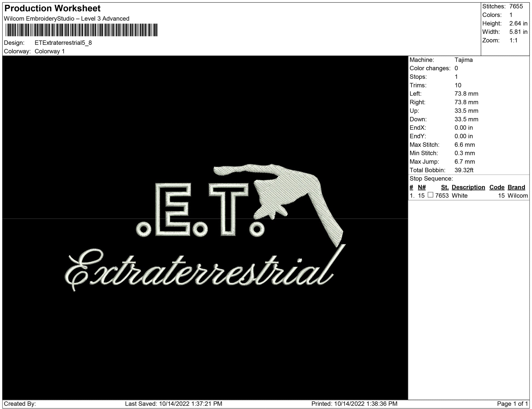This screenshot has height=409, width=532.
Task: Click the Page 1 of 1 indicator
Action: point(512,404)
